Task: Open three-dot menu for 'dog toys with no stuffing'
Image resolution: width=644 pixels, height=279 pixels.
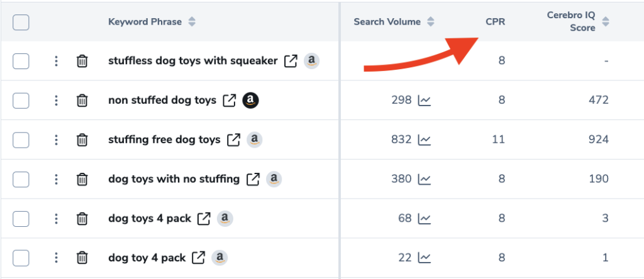Action: point(56,179)
